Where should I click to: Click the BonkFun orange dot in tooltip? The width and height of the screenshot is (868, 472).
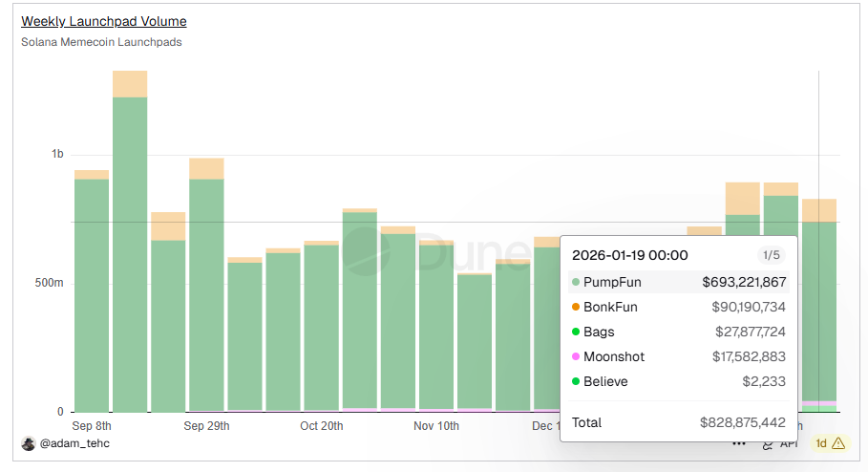575,307
